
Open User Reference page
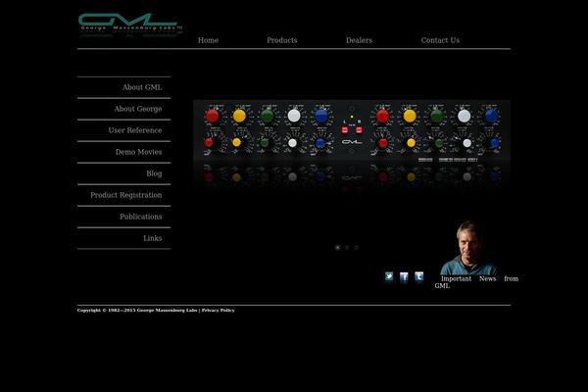point(135,130)
